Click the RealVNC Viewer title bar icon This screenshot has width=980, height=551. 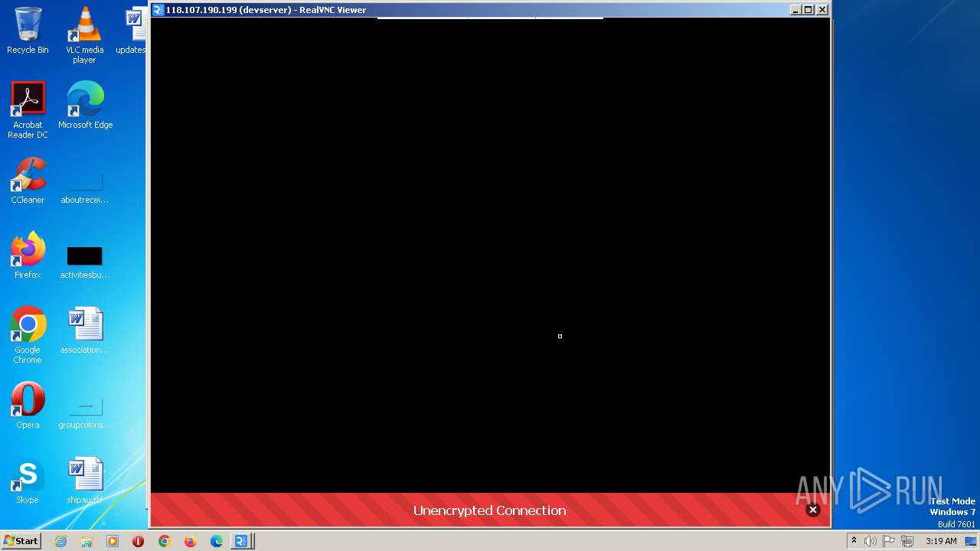(x=158, y=10)
